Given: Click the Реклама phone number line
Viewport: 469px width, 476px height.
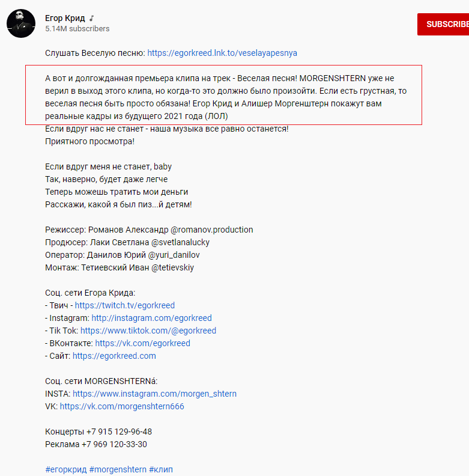Looking at the screenshot, I should click(x=96, y=444).
